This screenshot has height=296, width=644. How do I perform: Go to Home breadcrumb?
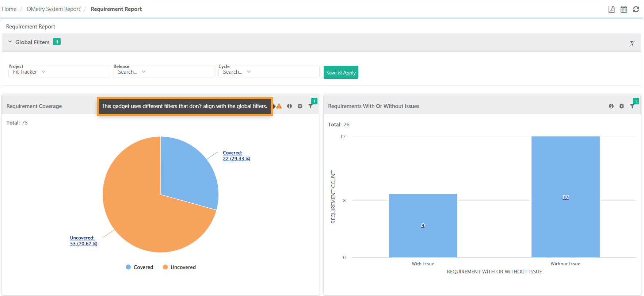(9, 9)
